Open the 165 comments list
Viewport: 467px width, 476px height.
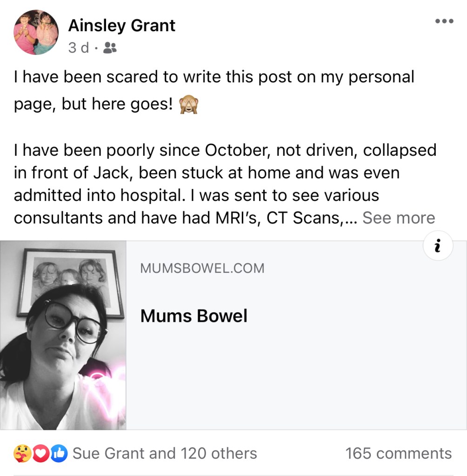point(398,453)
